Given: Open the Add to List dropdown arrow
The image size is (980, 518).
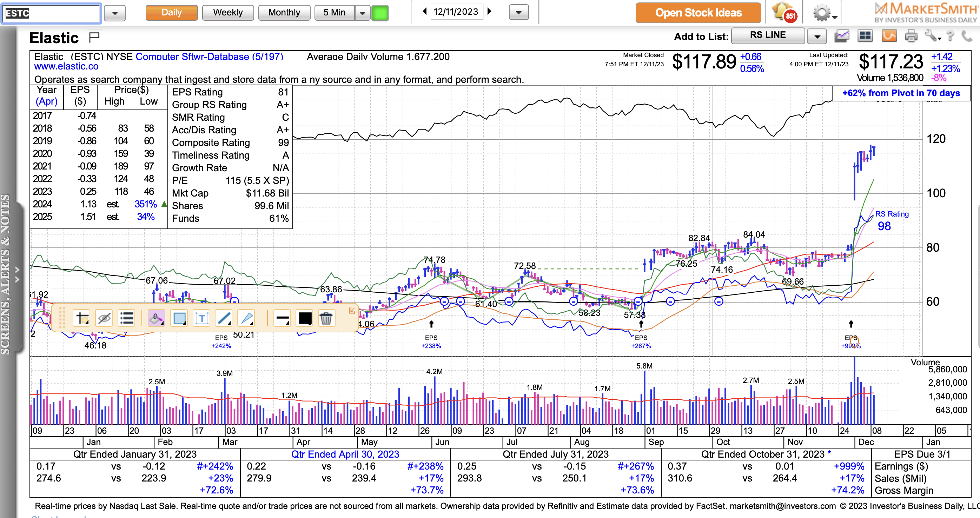Looking at the screenshot, I should [x=817, y=37].
